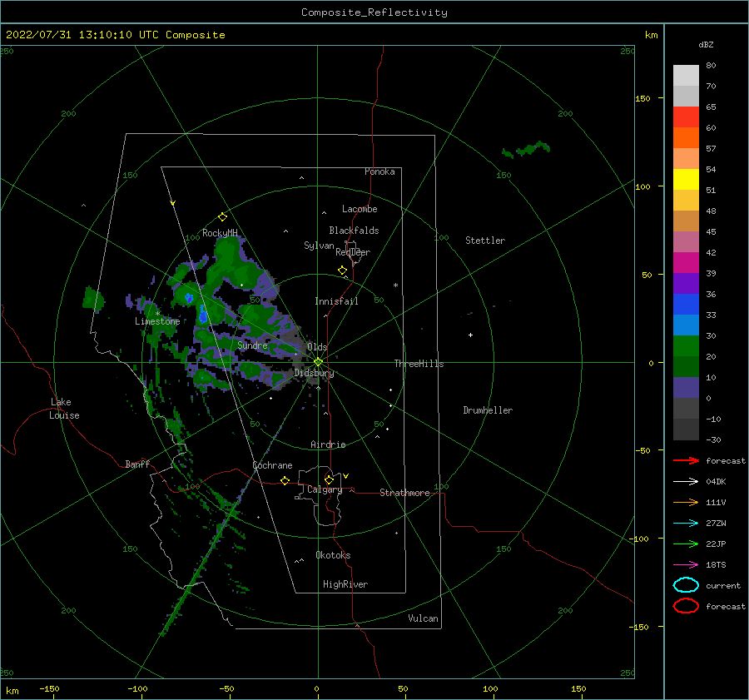The width and height of the screenshot is (749, 700).
Task: Click the yellow diamond marker inside Calgary
Action: coord(329,479)
